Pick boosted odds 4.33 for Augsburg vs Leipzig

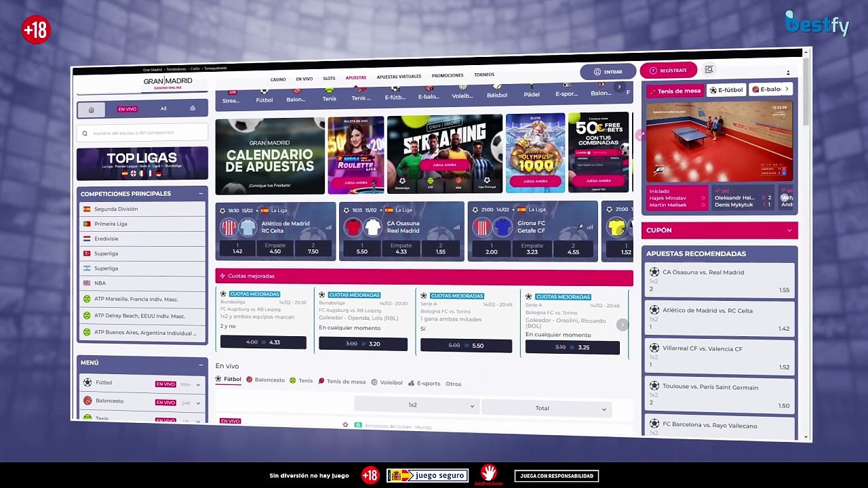pos(263,342)
